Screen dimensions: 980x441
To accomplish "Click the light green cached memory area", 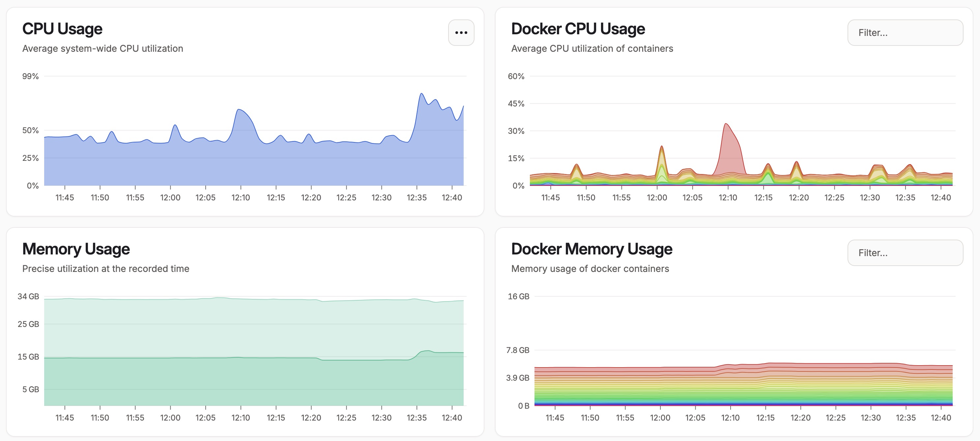I will point(228,327).
